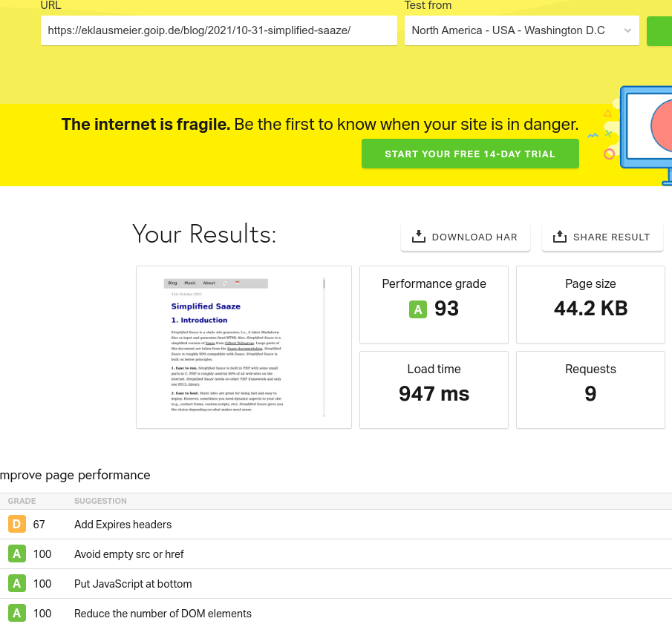Click the Share Result button
Image resolution: width=672 pixels, height=624 pixels.
(x=602, y=237)
